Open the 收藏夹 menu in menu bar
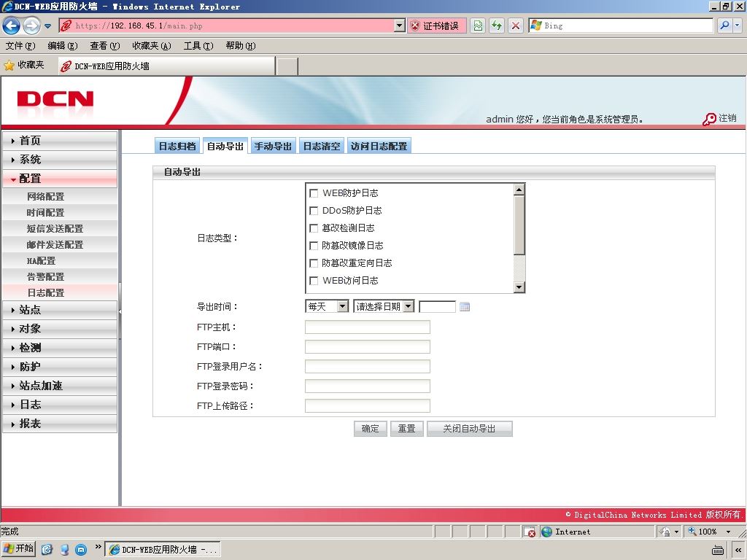Viewport: 747px width, 560px height. coord(152,46)
